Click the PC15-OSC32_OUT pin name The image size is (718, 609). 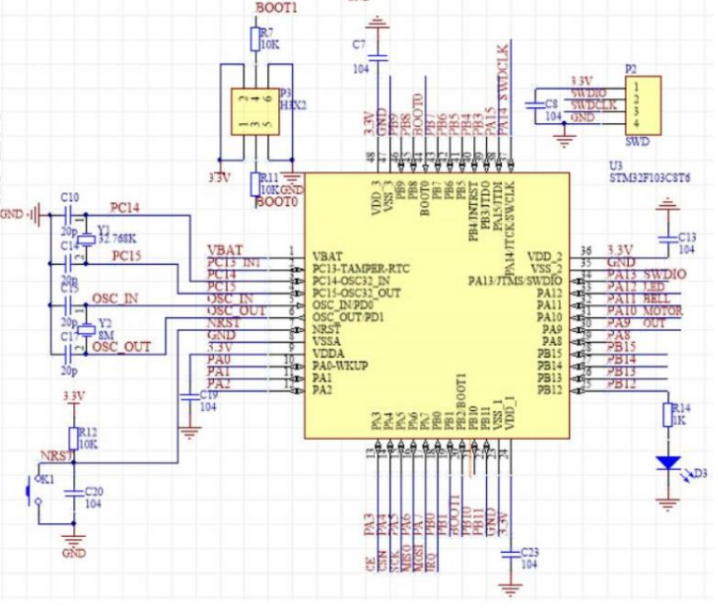click(357, 293)
